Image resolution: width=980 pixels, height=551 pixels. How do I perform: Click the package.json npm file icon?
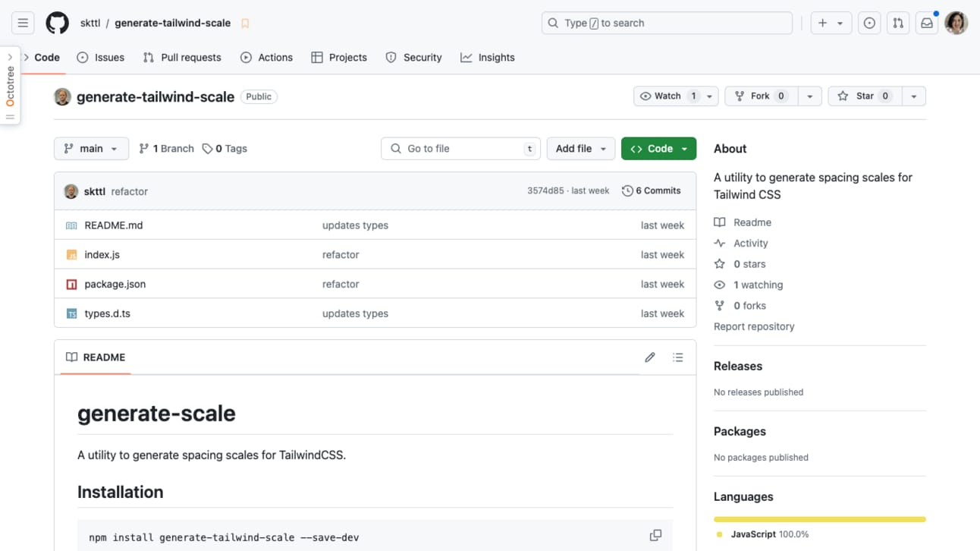click(71, 285)
